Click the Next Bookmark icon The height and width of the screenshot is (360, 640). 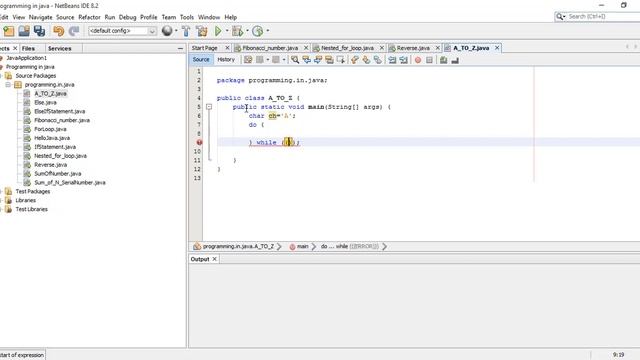point(366,60)
